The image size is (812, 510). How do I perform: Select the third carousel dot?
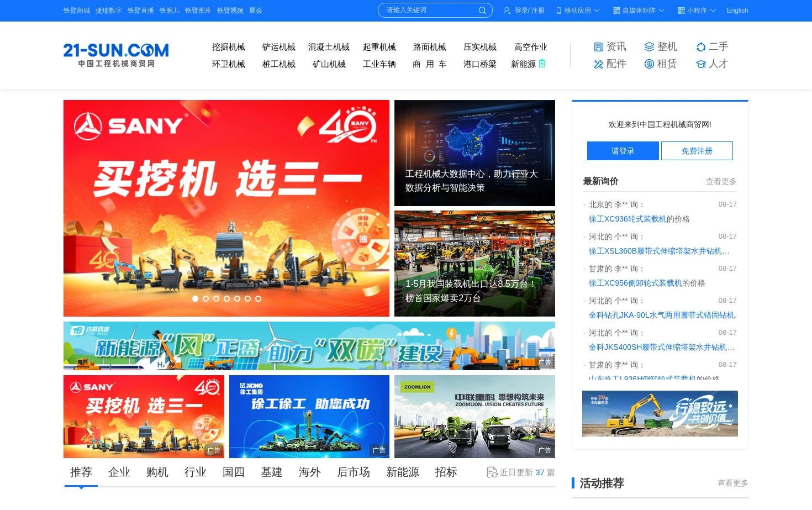[x=216, y=298]
